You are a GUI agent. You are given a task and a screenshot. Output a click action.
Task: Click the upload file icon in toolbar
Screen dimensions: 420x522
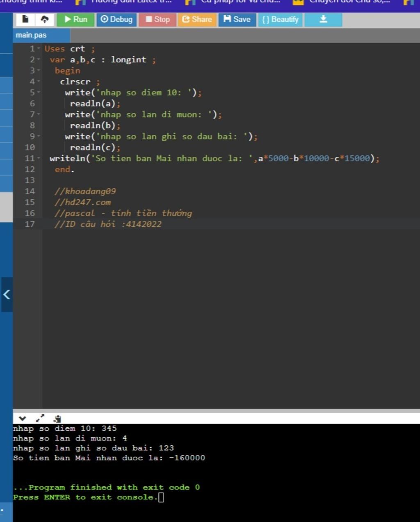(x=45, y=19)
